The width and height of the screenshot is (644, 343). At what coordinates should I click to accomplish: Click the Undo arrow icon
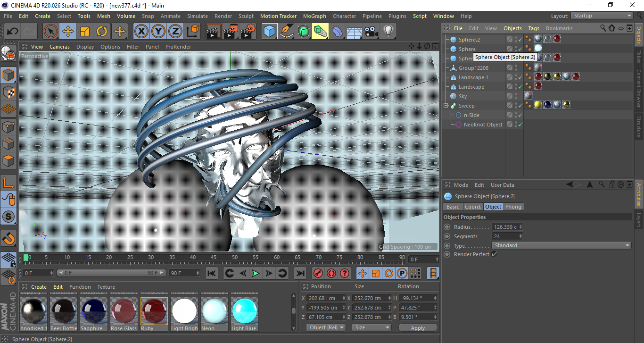12,32
